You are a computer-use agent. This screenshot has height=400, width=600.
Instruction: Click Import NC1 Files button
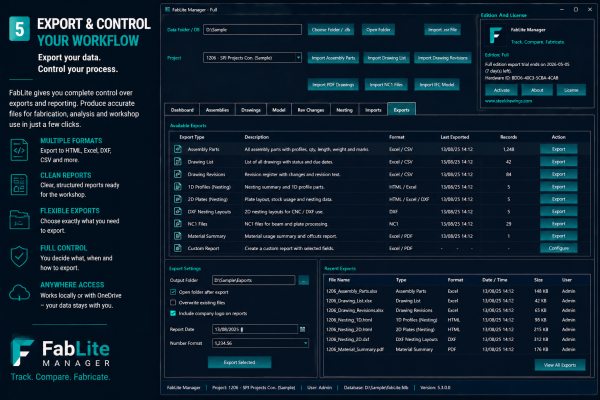[x=386, y=85]
